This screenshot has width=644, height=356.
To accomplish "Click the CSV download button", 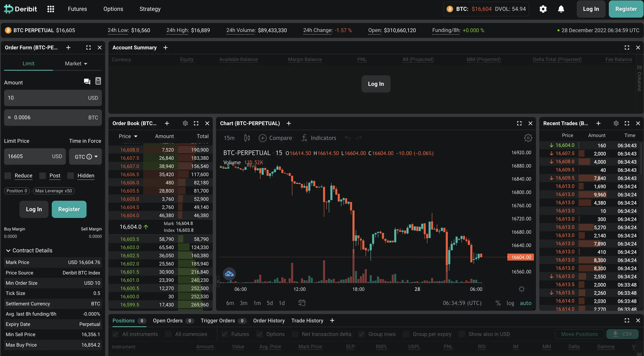I will point(622,334).
